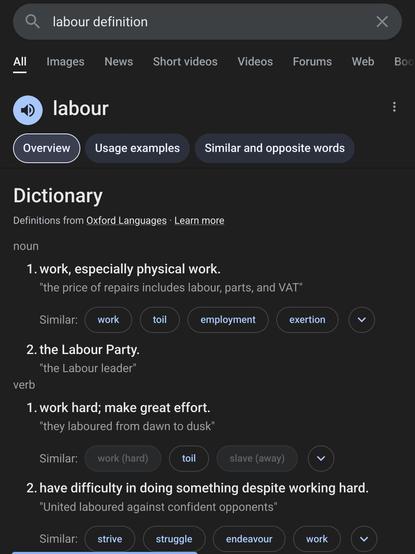Expand more similar words for noun definition 1

click(361, 320)
